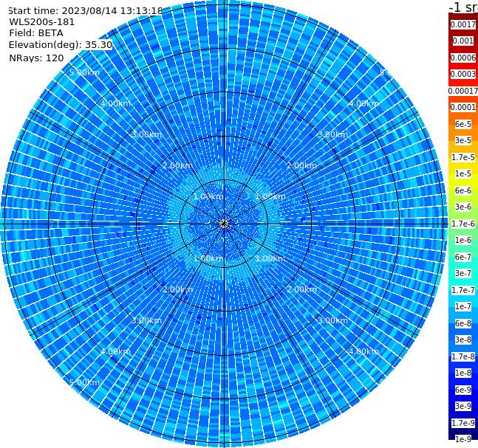Select the 0.001 colorbar value
The width and height of the screenshot is (478, 448).
tap(463, 41)
